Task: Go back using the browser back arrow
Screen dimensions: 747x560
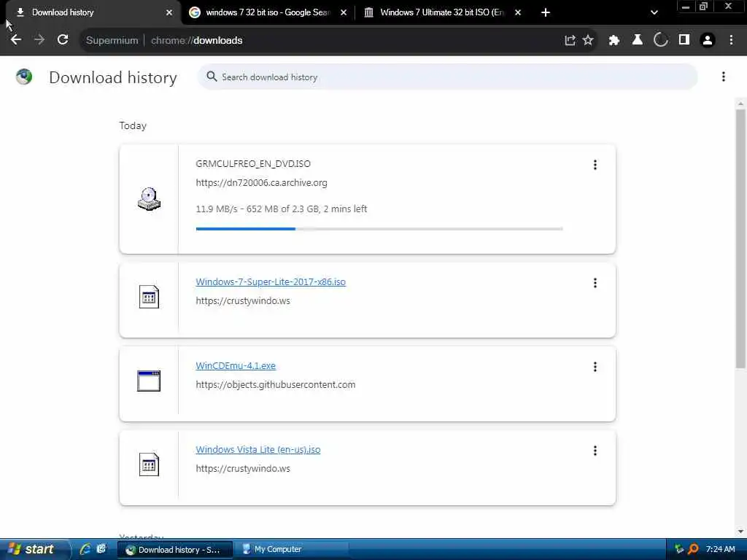Action: coord(16,40)
